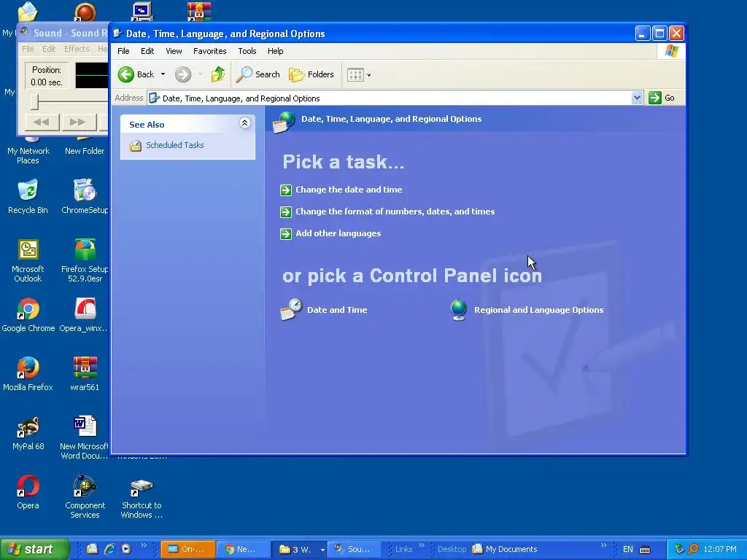Open the File menu in Sound Recorder
This screenshot has width=747, height=560.
(x=28, y=49)
